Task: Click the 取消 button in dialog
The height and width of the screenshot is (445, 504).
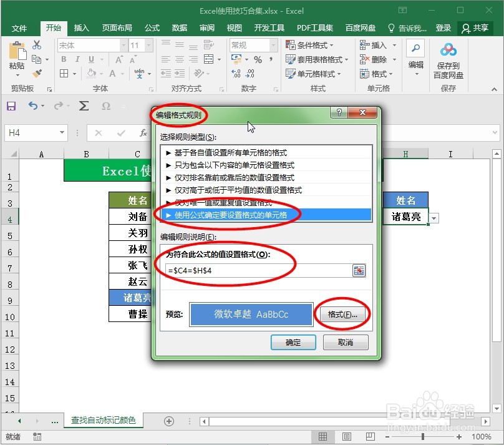Action: pyautogui.click(x=346, y=343)
